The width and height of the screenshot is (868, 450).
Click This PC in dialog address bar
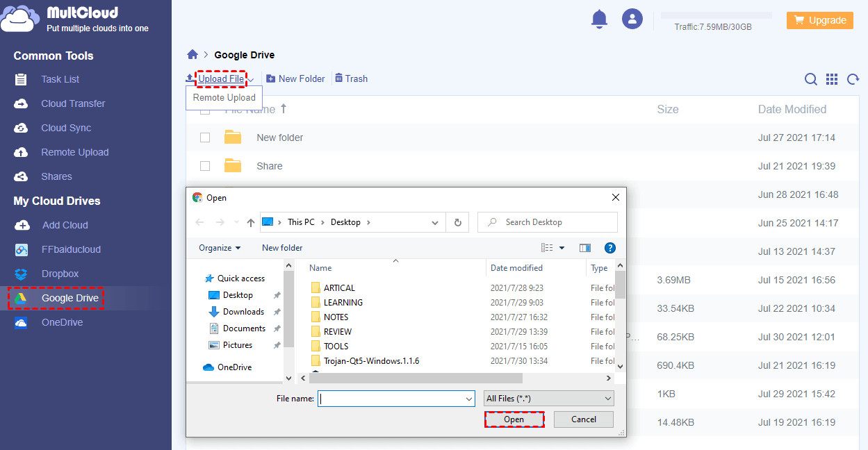pyautogui.click(x=301, y=222)
